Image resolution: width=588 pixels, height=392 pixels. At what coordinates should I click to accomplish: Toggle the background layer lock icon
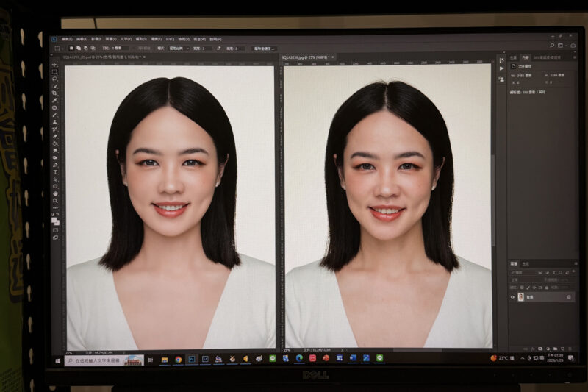[x=569, y=297]
